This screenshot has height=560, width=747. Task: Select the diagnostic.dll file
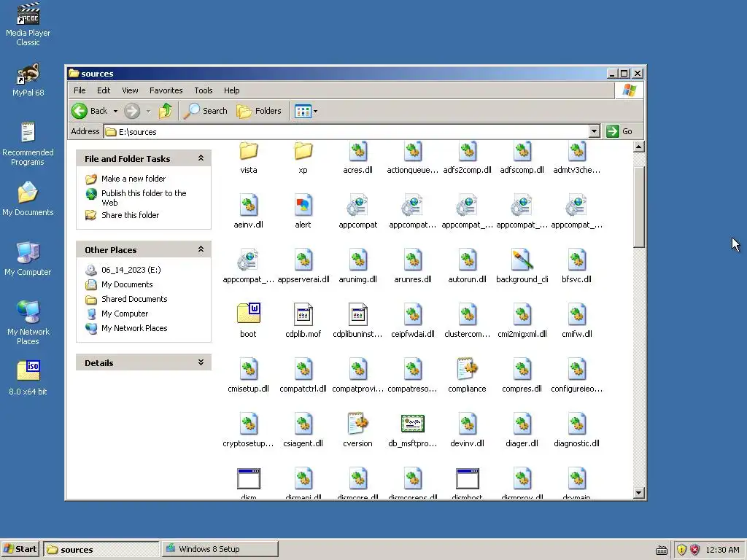coord(576,430)
